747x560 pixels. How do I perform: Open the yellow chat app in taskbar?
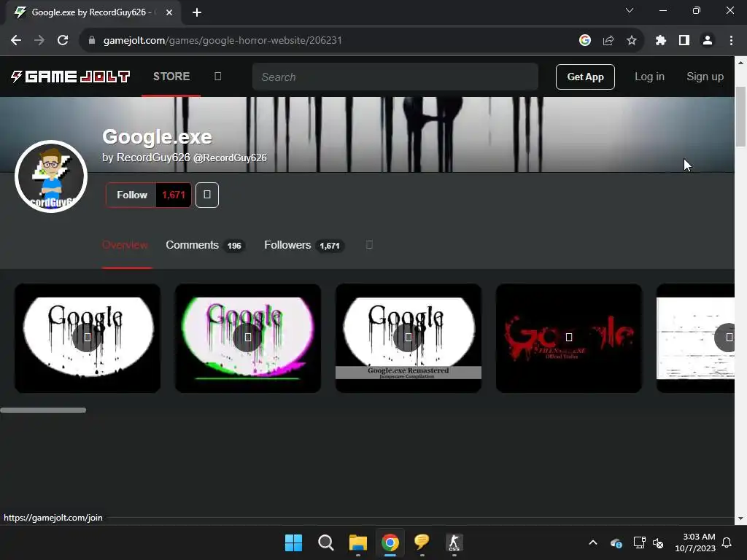(x=422, y=542)
